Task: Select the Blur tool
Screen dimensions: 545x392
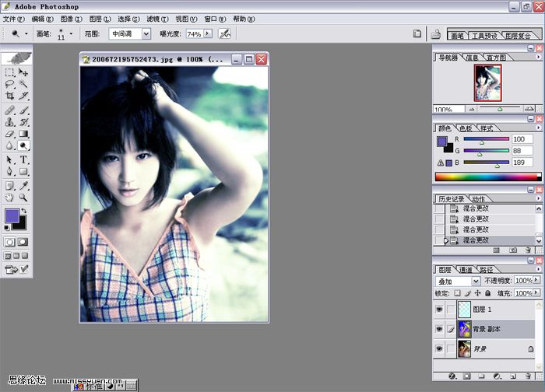Action: [9, 145]
